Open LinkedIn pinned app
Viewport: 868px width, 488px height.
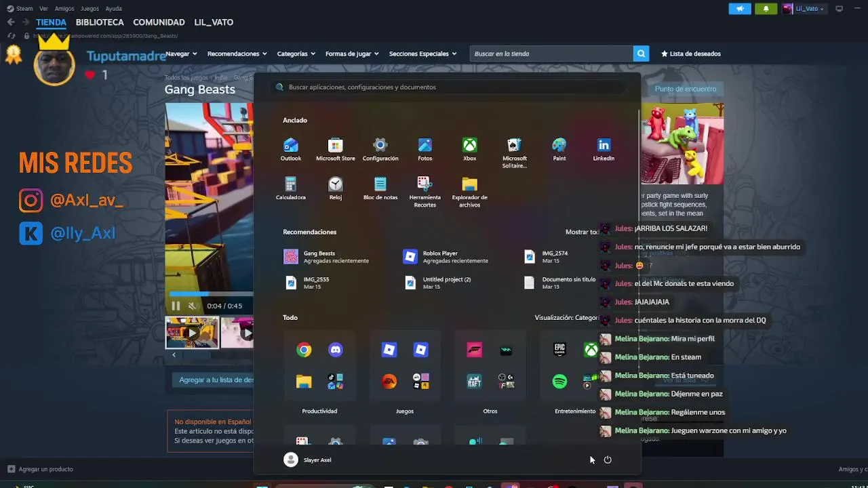click(604, 150)
